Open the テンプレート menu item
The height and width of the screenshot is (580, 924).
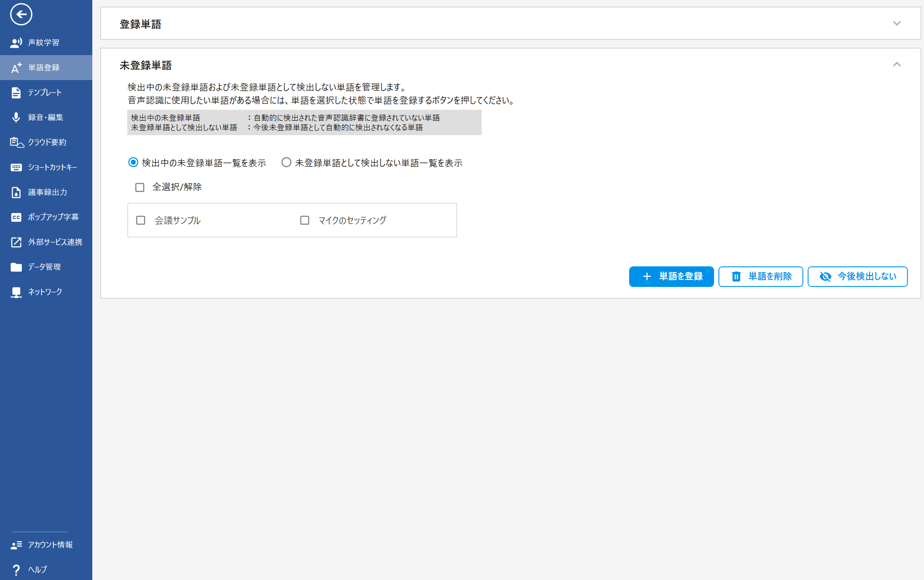coord(45,92)
